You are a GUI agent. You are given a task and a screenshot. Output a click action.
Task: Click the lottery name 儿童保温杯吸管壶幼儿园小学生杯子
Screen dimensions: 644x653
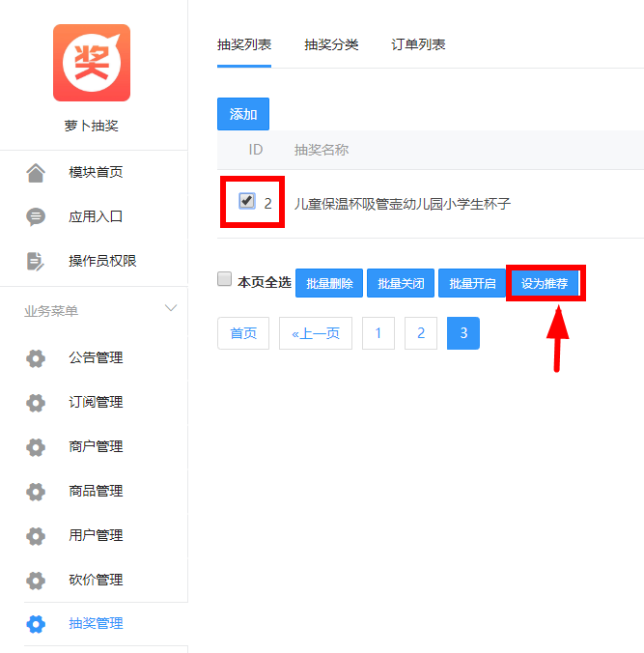pos(402,204)
